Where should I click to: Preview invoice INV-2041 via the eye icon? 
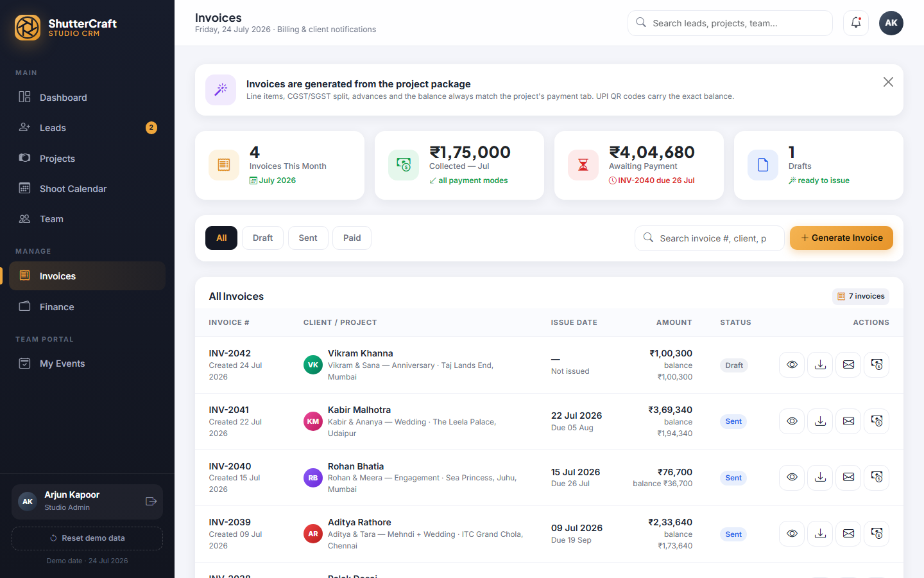[x=792, y=421]
